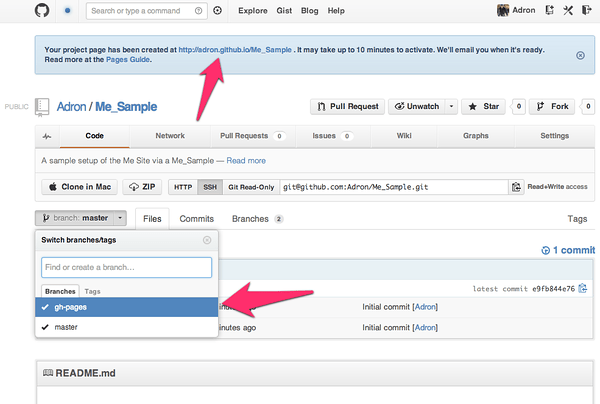
Task: Open the Pull Requests tab
Action: pos(253,136)
